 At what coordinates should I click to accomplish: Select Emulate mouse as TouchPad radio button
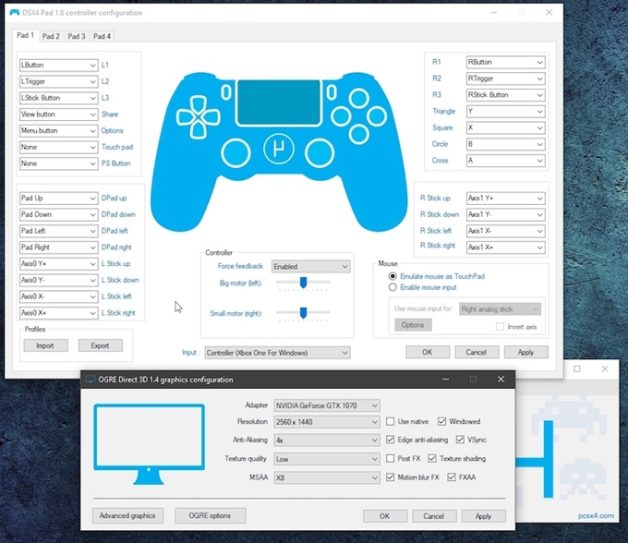tap(392, 276)
